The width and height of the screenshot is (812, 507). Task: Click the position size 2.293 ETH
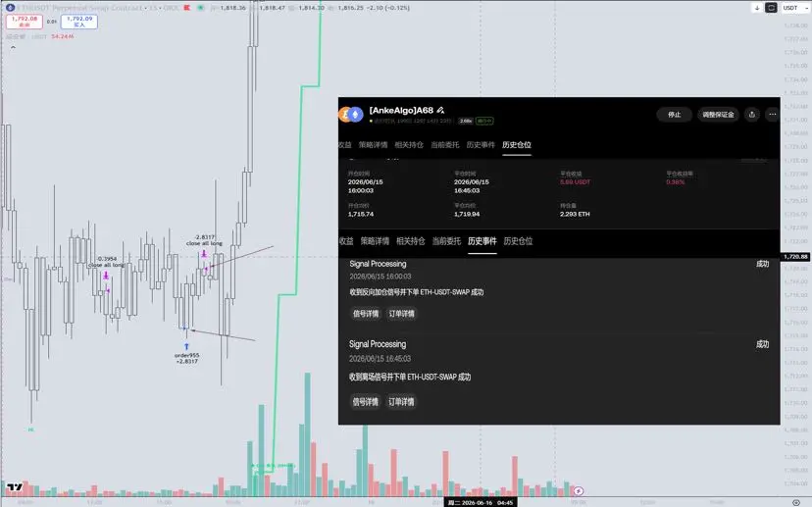coord(575,214)
